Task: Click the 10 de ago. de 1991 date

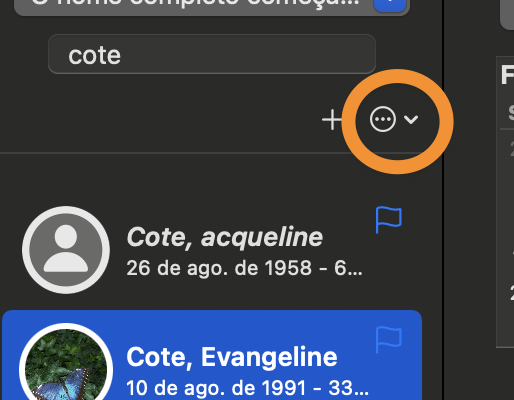Action: pyautogui.click(x=216, y=388)
